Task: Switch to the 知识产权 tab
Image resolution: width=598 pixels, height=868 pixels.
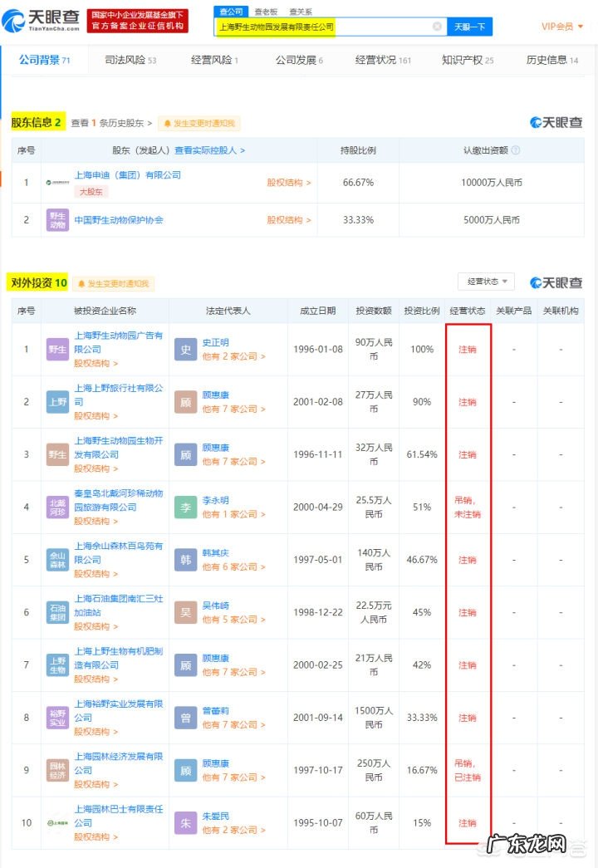Action: [468, 60]
